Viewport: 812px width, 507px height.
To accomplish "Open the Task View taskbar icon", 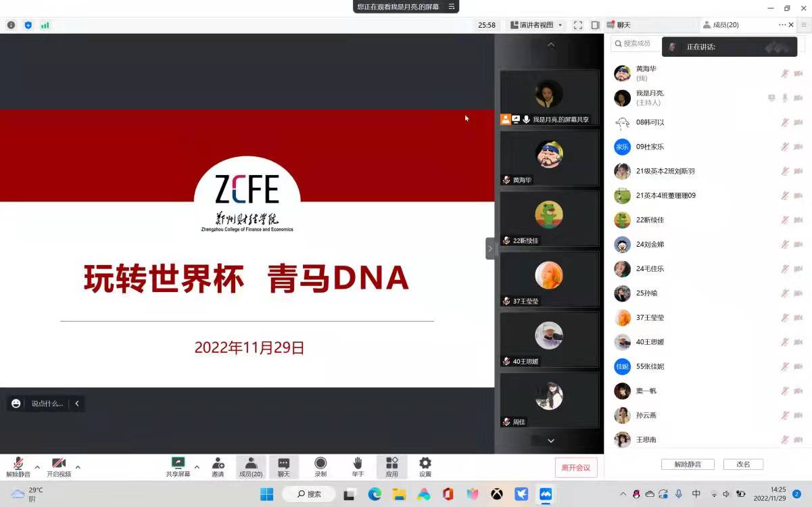I will [x=350, y=494].
